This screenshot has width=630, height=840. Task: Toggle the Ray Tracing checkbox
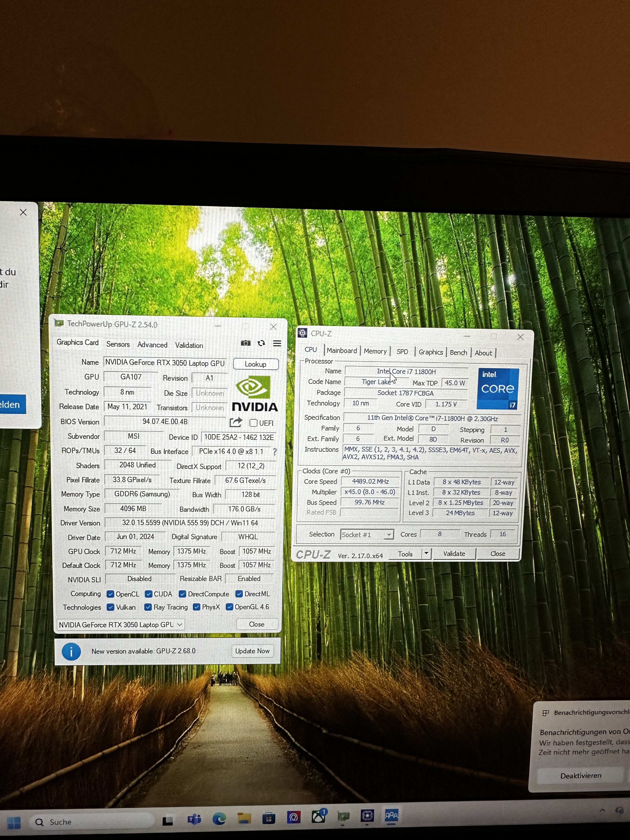coord(148,607)
